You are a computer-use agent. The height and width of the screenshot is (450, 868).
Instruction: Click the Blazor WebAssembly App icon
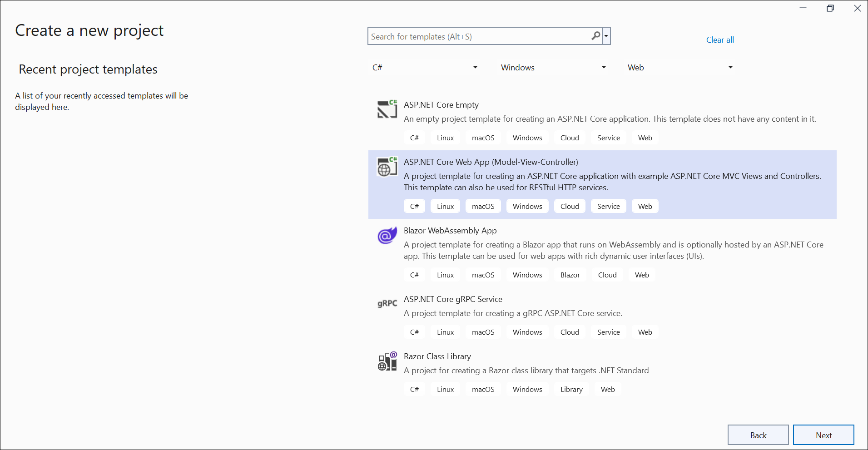(387, 236)
